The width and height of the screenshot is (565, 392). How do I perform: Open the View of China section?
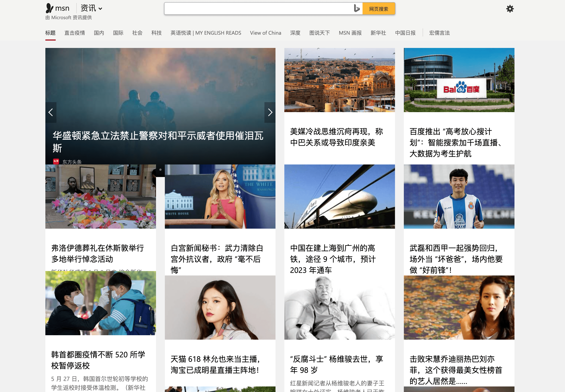(x=265, y=33)
